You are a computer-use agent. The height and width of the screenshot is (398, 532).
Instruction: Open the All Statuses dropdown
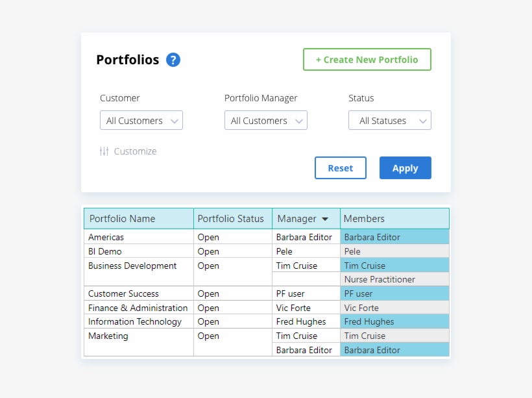pyautogui.click(x=389, y=120)
